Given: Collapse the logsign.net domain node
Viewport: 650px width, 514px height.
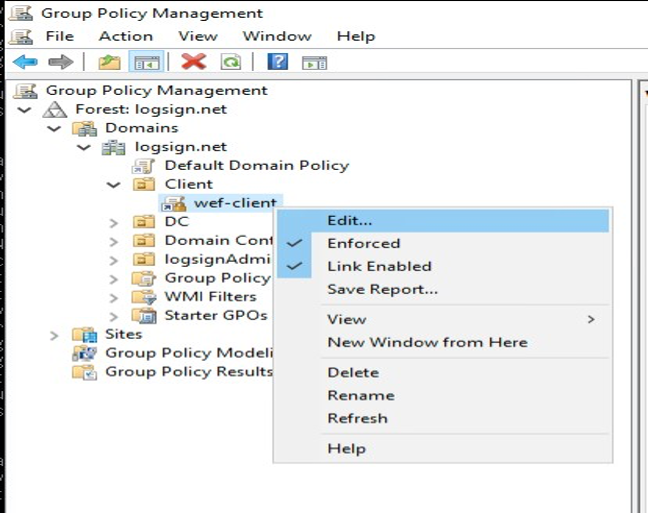Looking at the screenshot, I should click(84, 148).
